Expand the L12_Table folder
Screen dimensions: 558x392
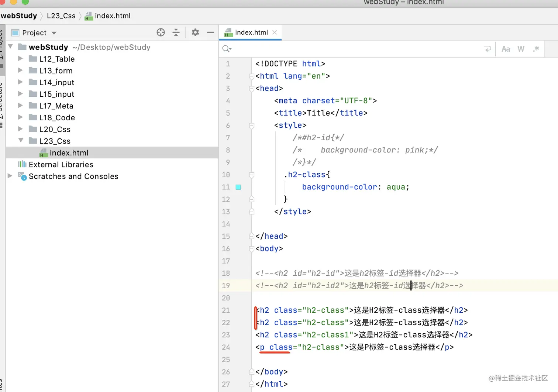[21, 59]
